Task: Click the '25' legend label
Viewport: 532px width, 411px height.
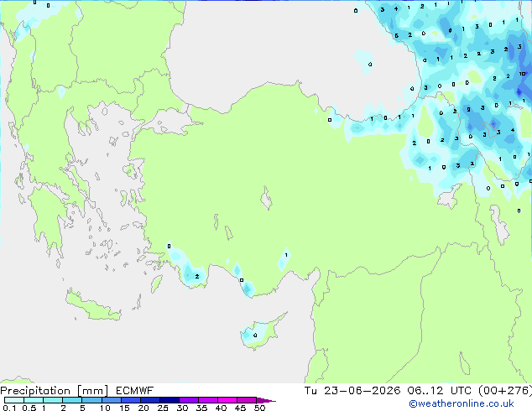Action: point(163,408)
